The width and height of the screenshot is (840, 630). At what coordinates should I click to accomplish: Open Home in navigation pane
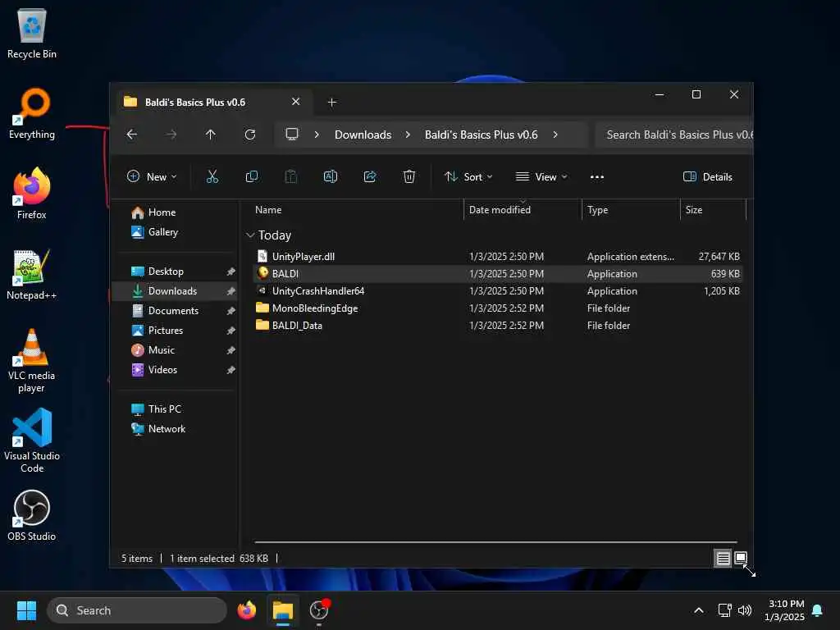click(x=162, y=212)
